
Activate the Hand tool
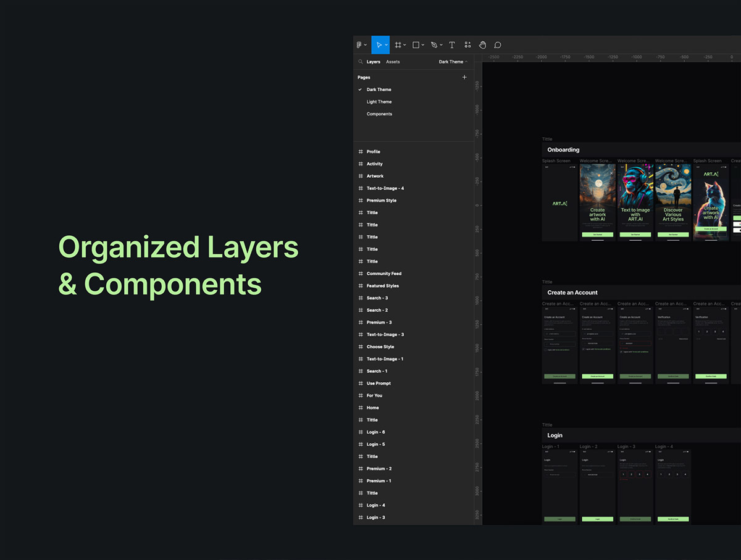coord(482,45)
